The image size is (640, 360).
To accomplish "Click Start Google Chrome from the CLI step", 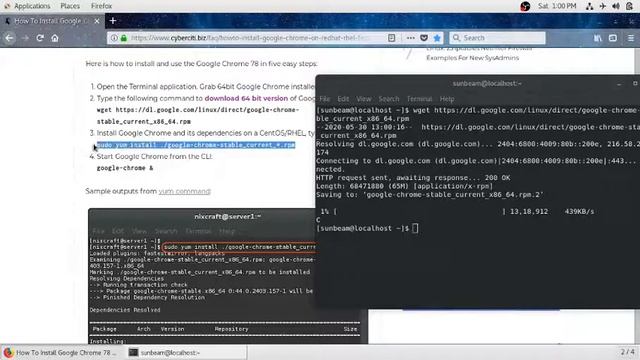I will coord(154,156).
